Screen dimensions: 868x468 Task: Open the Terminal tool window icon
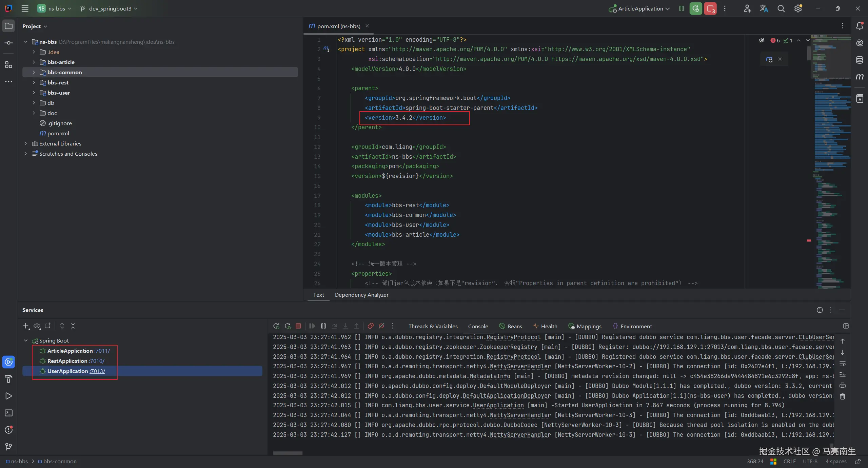pyautogui.click(x=8, y=413)
